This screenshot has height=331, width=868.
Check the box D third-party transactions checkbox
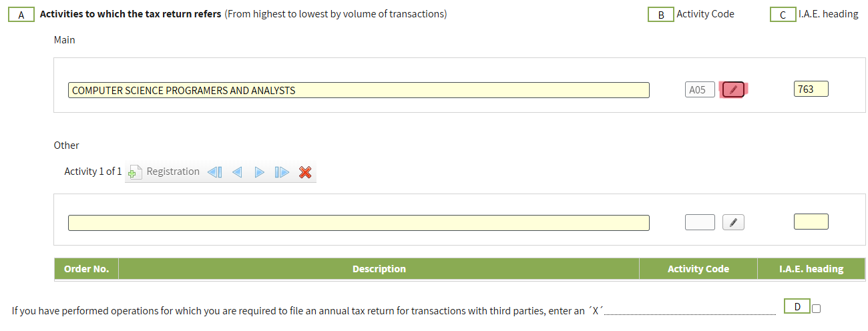[816, 308]
